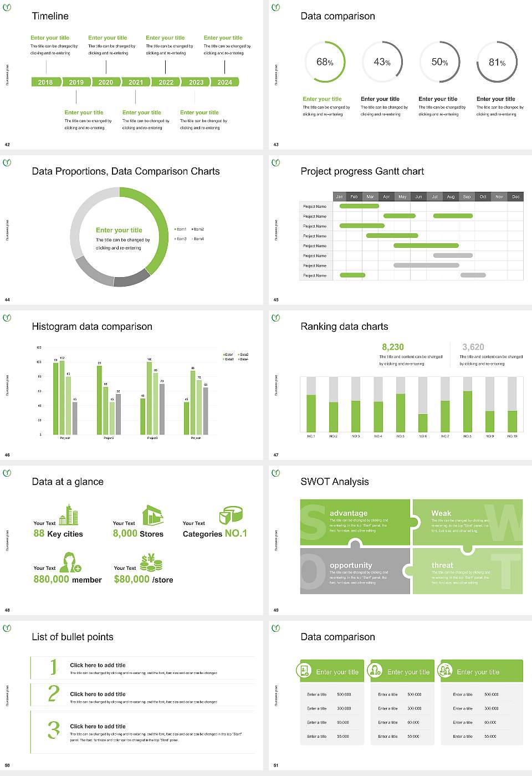Screen dimensions: 532x776
Task: Select the 68% progress ring
Action: 325,62
